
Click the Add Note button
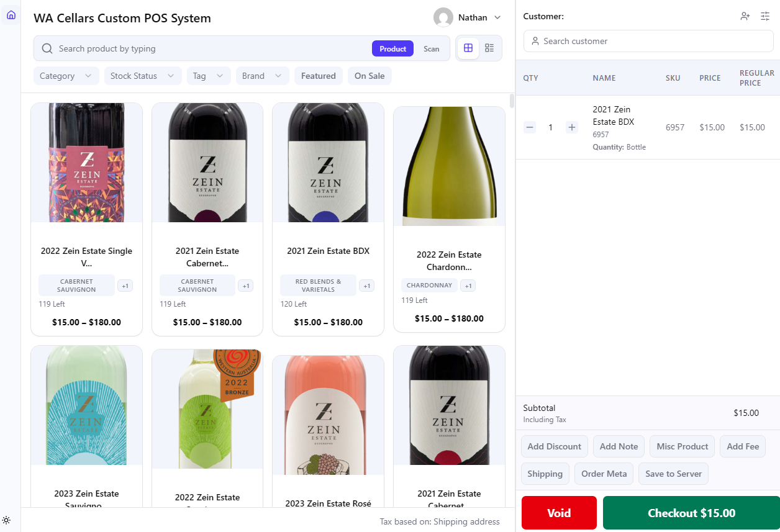(619, 446)
